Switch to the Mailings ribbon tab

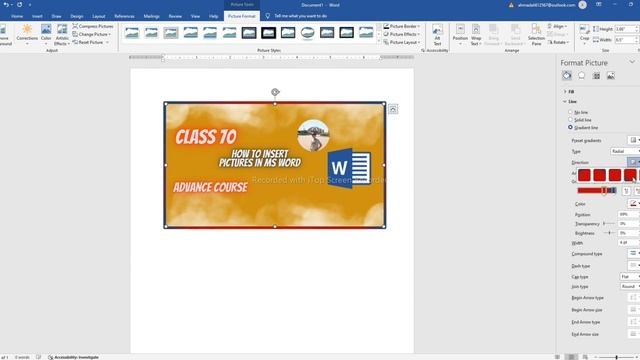pos(151,16)
